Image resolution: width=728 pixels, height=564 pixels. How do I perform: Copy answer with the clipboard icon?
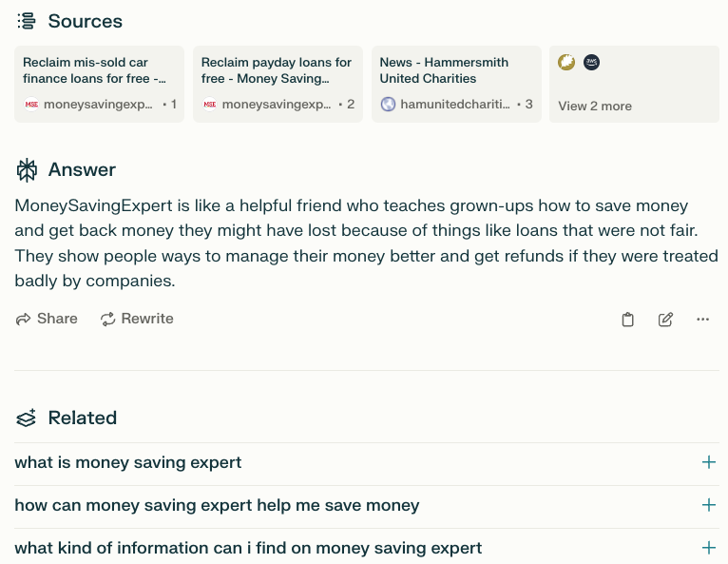pyautogui.click(x=627, y=320)
